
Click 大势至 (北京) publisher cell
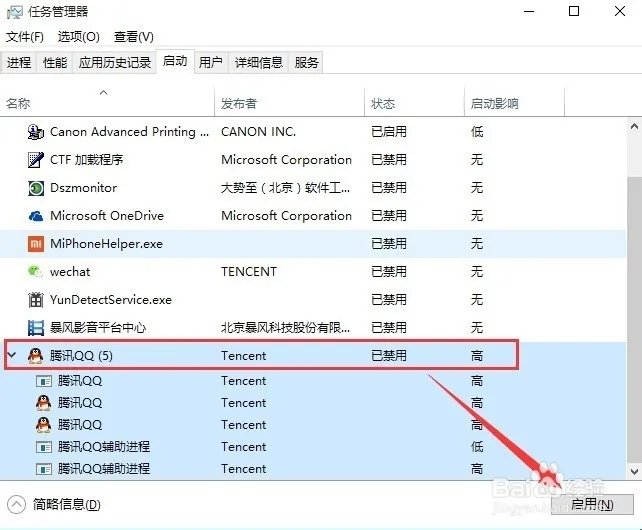coord(285,188)
